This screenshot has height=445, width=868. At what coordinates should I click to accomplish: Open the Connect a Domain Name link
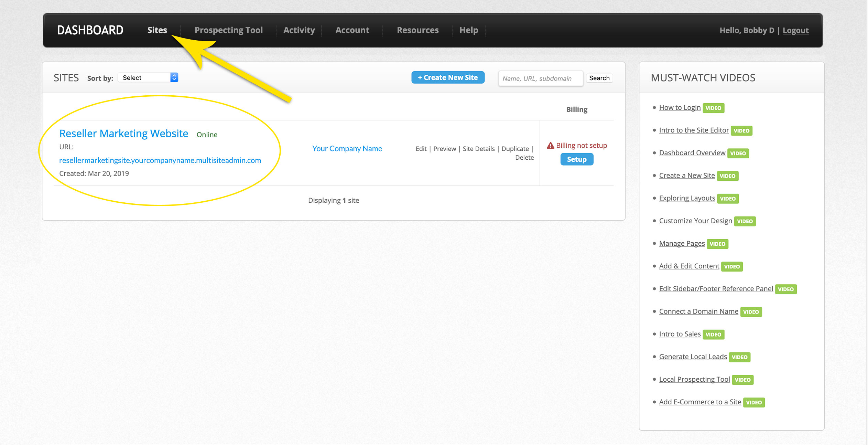click(x=699, y=311)
